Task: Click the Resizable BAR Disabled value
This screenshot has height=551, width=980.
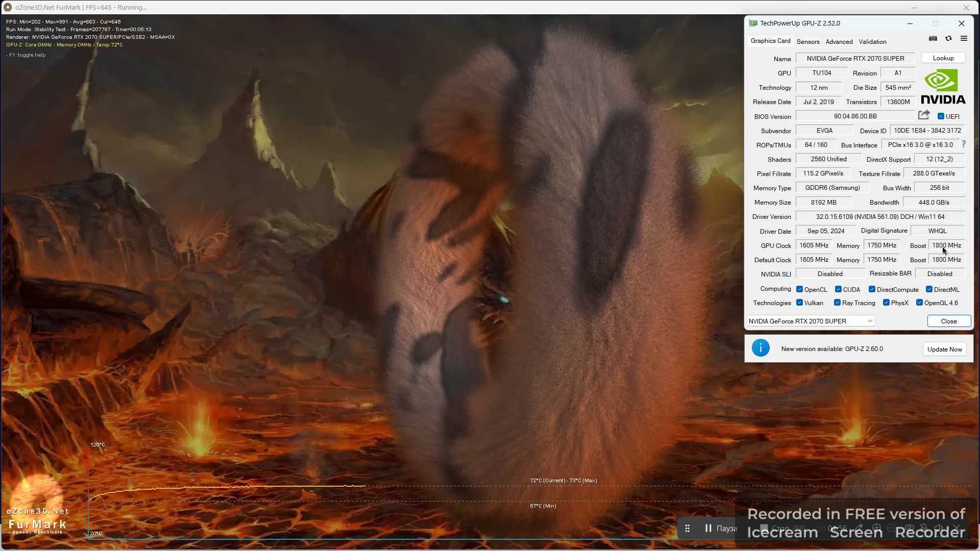Action: point(940,274)
